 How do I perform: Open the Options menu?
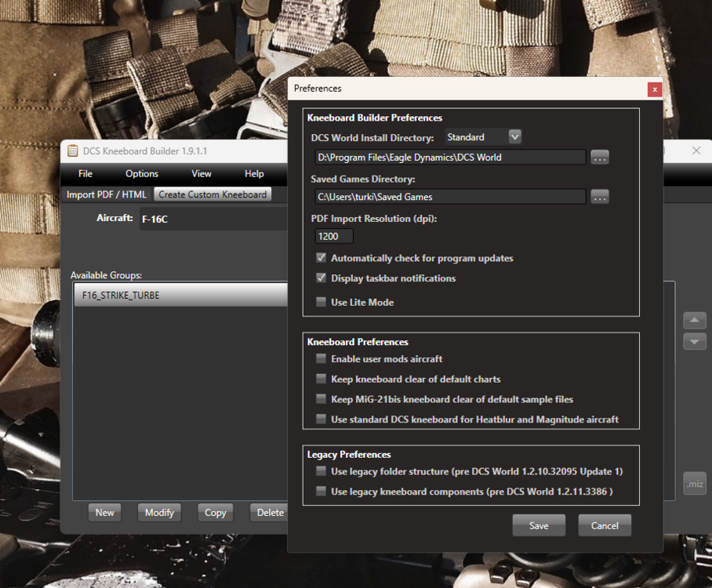pyautogui.click(x=141, y=174)
